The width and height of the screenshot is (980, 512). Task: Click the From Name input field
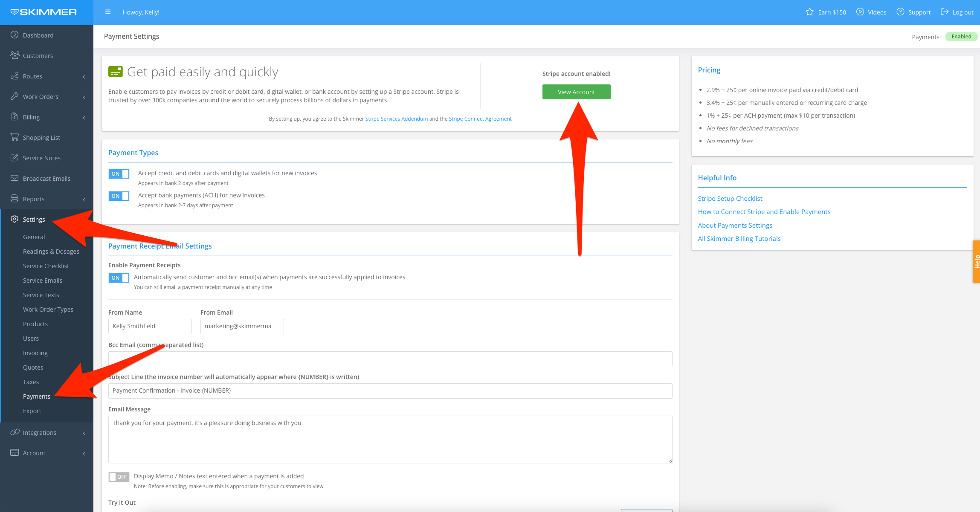pos(150,327)
